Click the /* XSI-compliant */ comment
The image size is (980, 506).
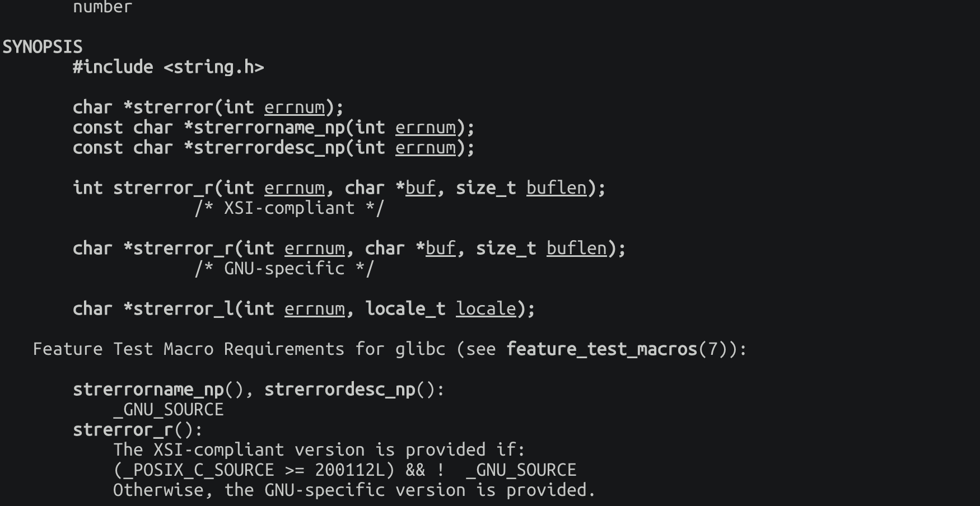point(289,208)
